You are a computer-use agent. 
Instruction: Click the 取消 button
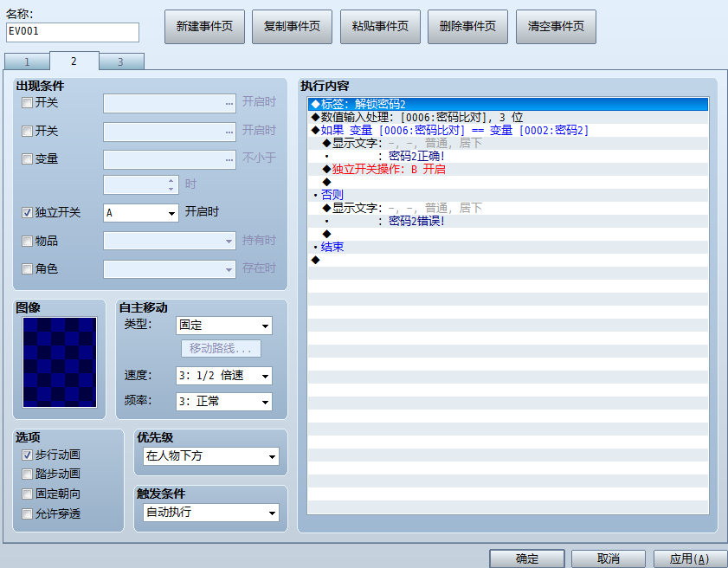tap(609, 558)
